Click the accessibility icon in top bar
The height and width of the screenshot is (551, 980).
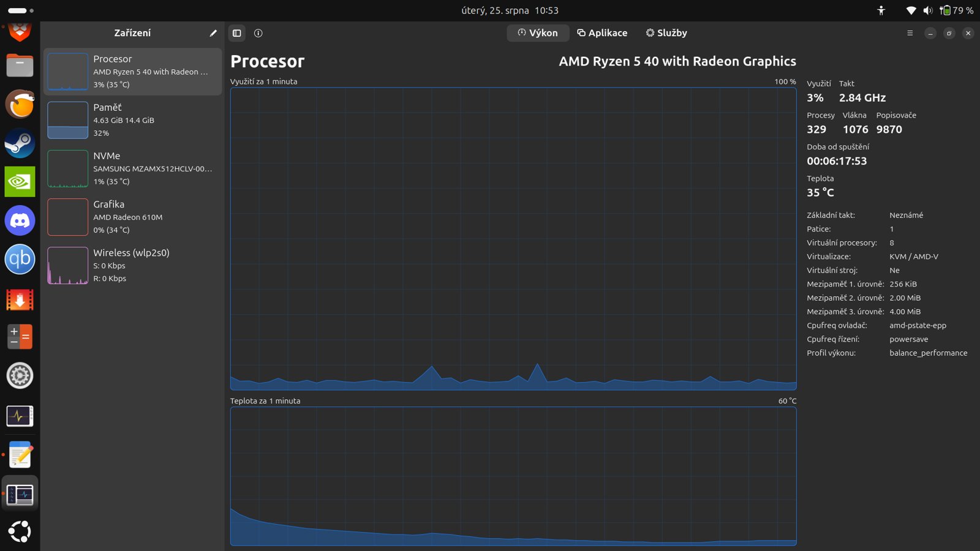click(x=881, y=10)
